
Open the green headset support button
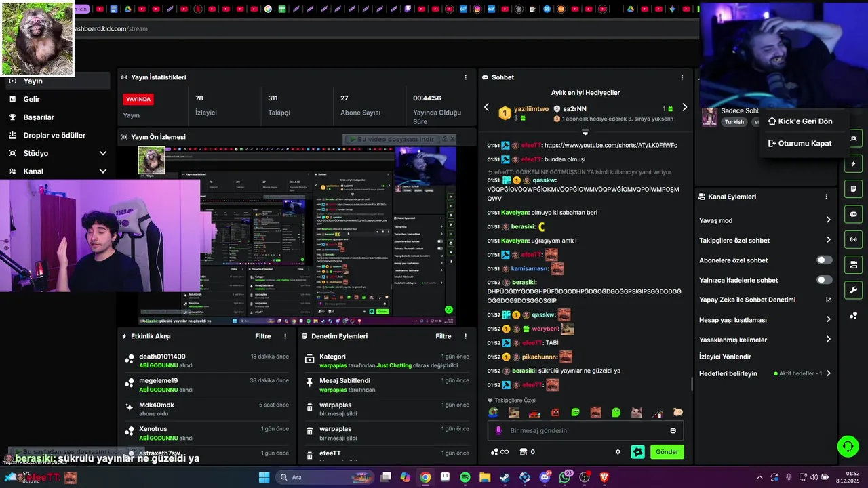point(848,447)
